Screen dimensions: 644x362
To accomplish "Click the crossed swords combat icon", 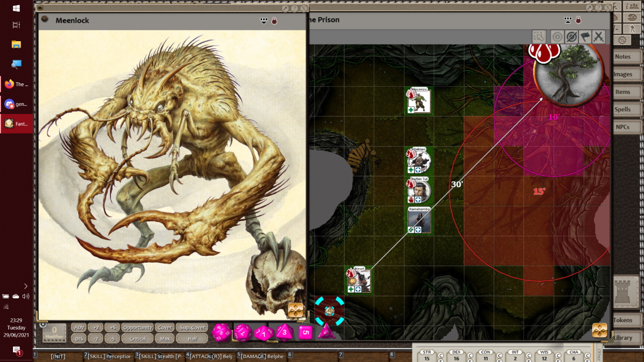I will (598, 37).
